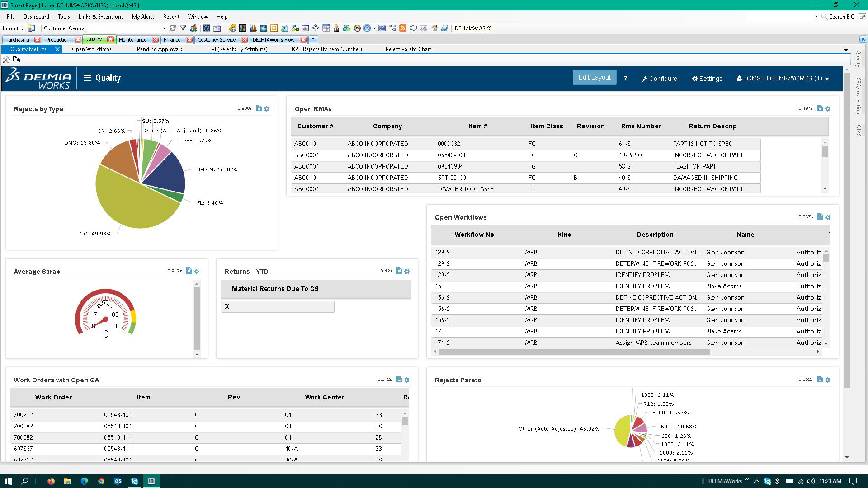
Task: Click the Configure link
Action: point(659,79)
